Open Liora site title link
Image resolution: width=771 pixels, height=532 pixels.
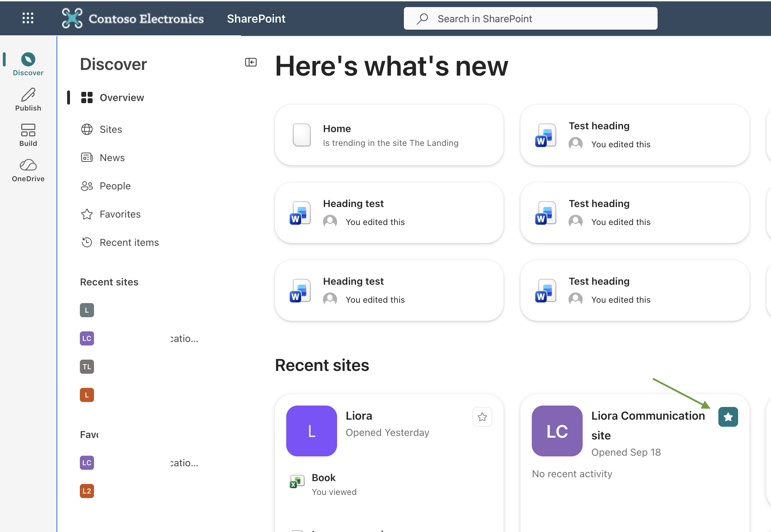click(359, 416)
